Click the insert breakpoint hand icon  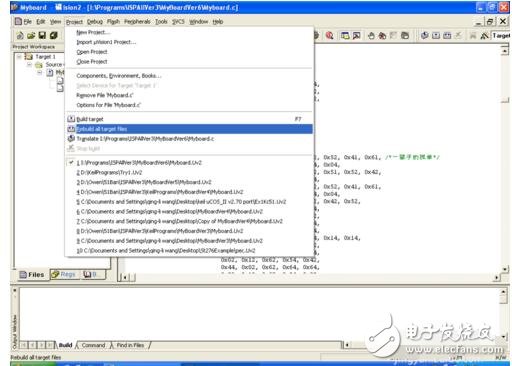pyautogui.click(x=371, y=35)
